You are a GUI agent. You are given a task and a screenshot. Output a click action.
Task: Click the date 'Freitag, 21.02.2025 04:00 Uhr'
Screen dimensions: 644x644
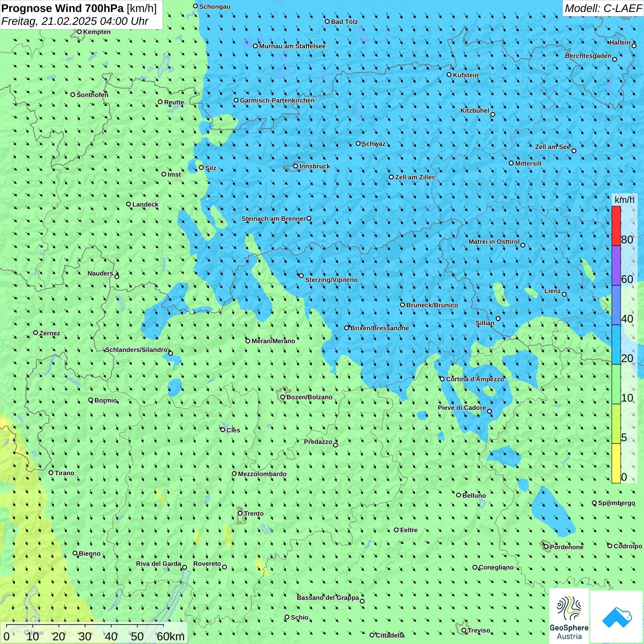[75, 21]
